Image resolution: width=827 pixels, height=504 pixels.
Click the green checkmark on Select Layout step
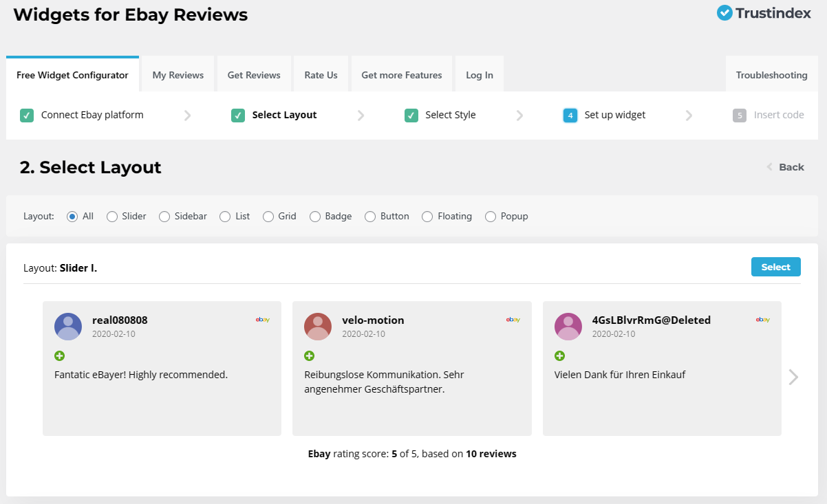(237, 115)
